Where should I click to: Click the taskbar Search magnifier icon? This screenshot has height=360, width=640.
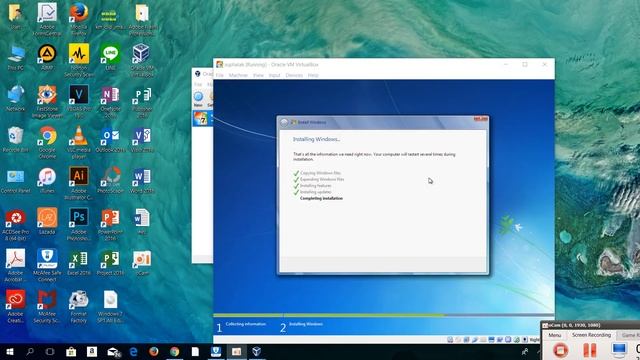30,351
